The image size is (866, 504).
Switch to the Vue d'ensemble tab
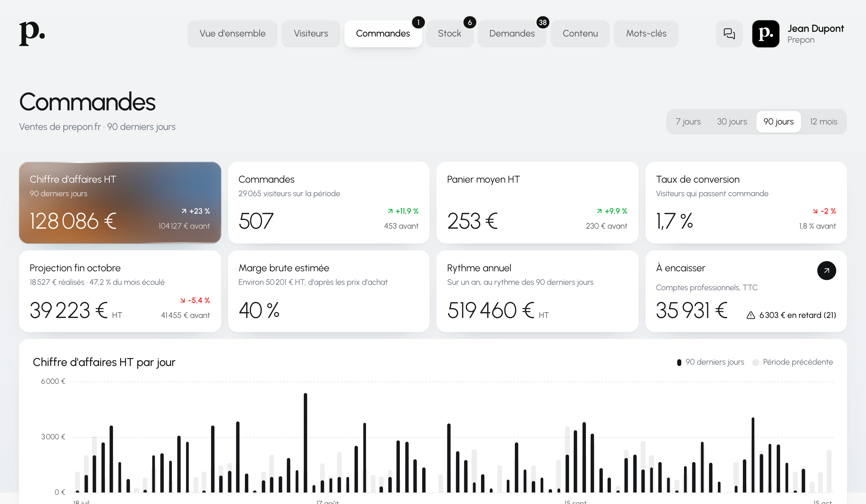coord(232,34)
